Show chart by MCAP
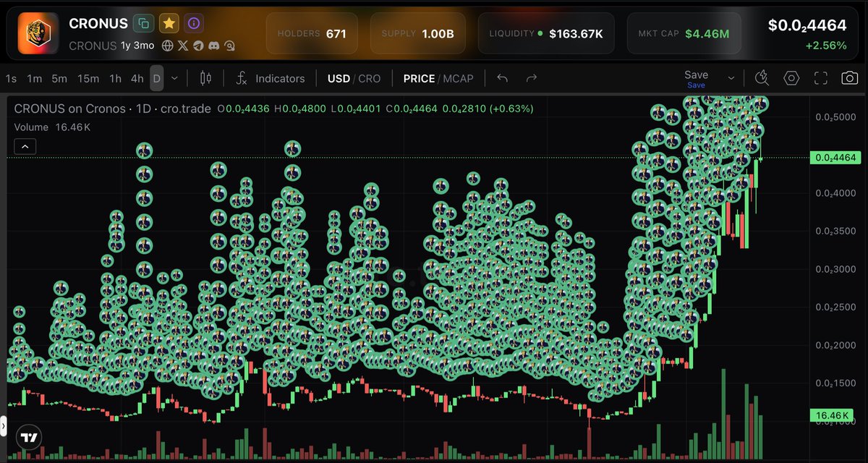This screenshot has width=868, height=463. pos(458,78)
